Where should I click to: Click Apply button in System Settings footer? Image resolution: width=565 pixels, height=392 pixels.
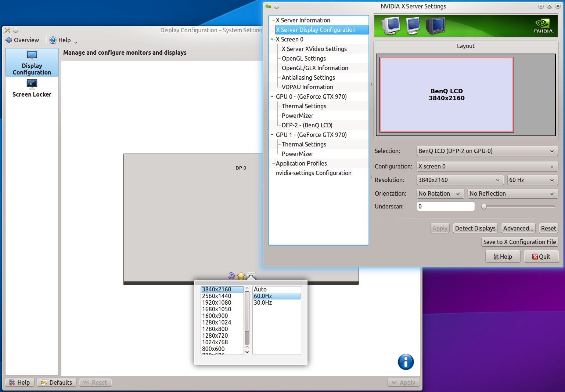pyautogui.click(x=403, y=382)
